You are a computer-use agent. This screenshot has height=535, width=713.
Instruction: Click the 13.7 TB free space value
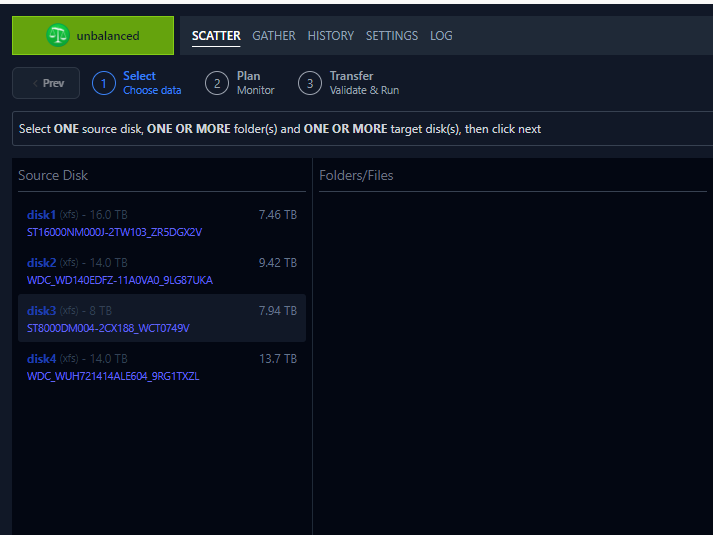278,359
